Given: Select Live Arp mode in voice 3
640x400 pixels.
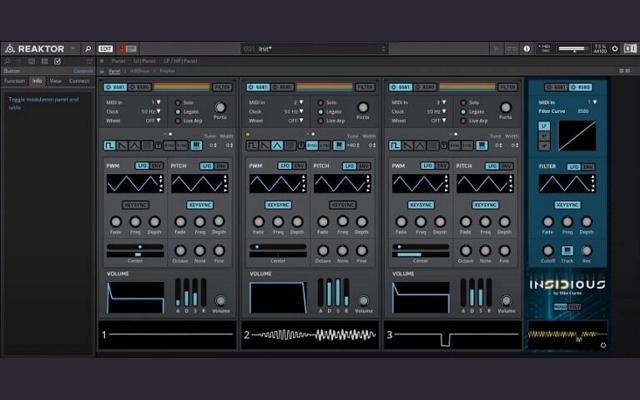Looking at the screenshot, I should 463,121.
